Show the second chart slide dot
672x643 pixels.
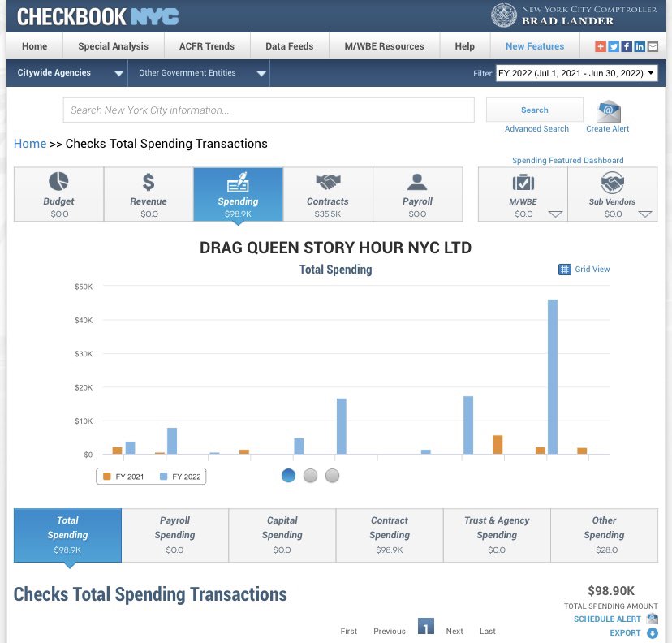(310, 476)
